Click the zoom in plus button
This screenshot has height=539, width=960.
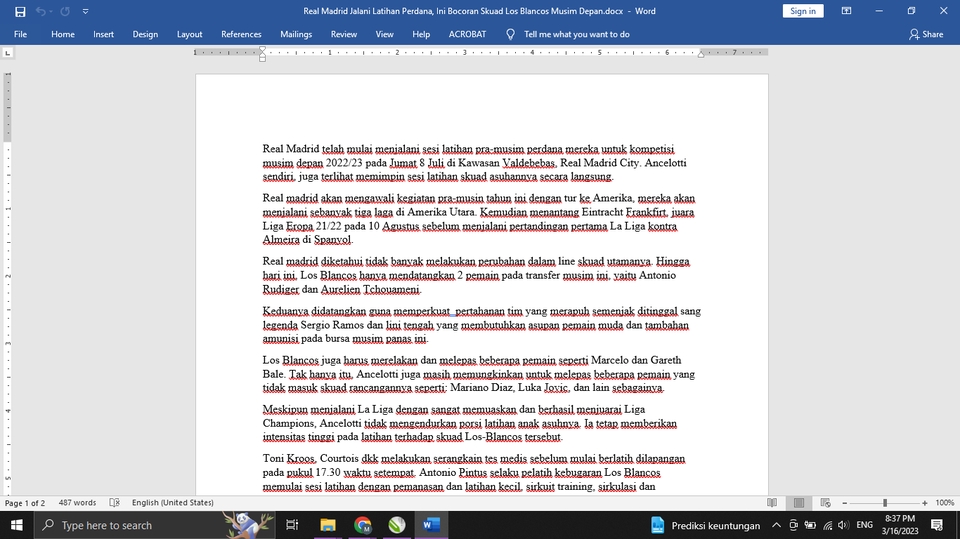pyautogui.click(x=924, y=503)
